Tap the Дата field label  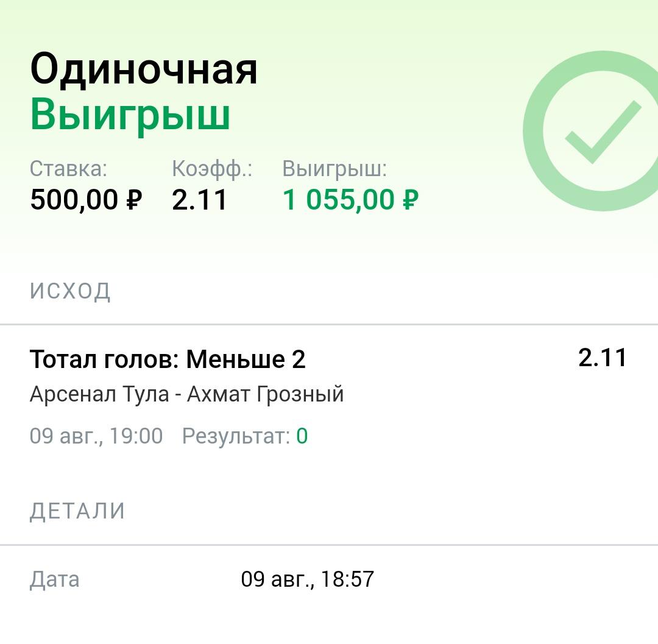(x=55, y=579)
